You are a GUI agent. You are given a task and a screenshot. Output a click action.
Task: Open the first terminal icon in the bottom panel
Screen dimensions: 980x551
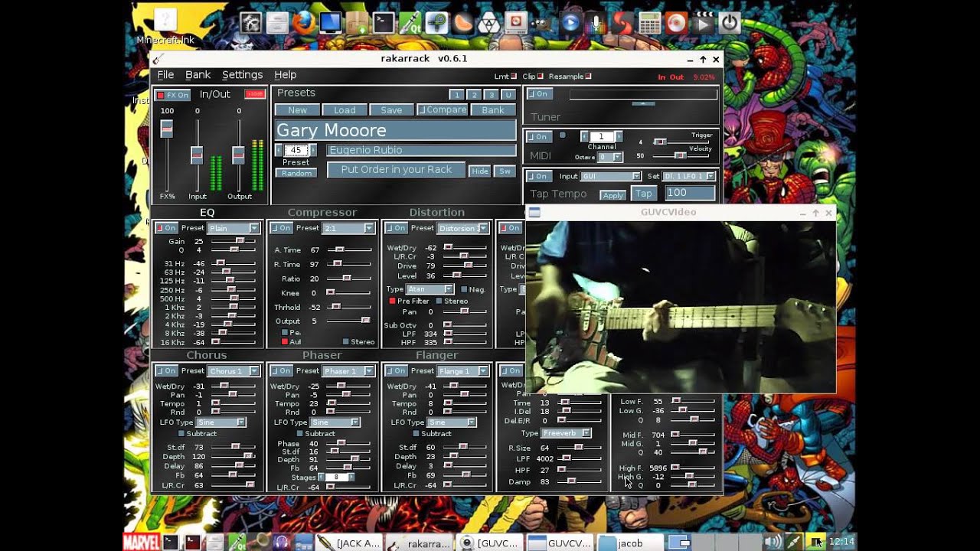(171, 543)
